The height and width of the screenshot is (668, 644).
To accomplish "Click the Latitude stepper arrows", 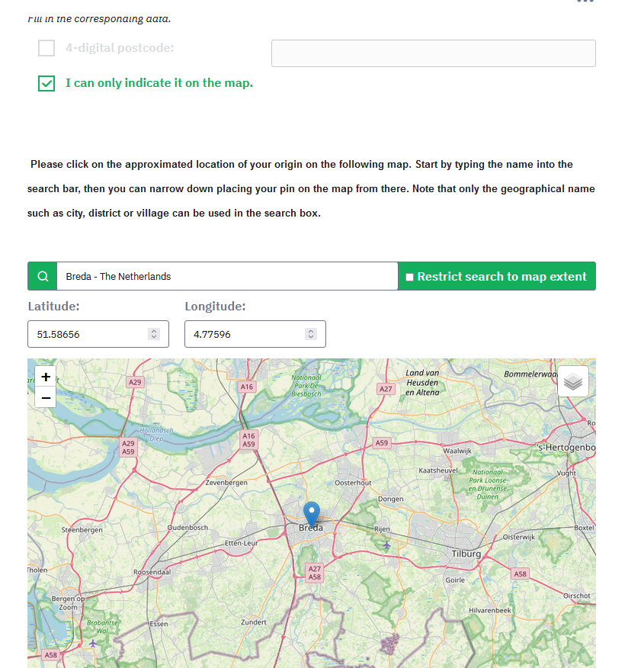I will pos(154,334).
